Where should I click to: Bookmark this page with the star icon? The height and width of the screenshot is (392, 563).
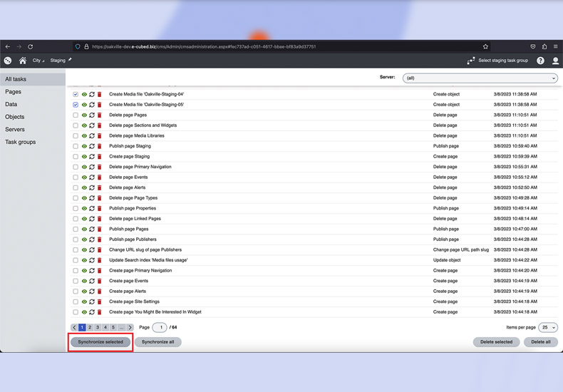[485, 47]
